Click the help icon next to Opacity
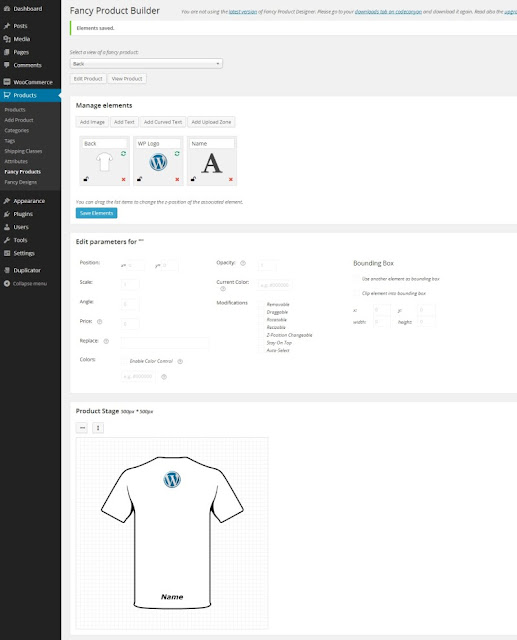 click(x=243, y=263)
